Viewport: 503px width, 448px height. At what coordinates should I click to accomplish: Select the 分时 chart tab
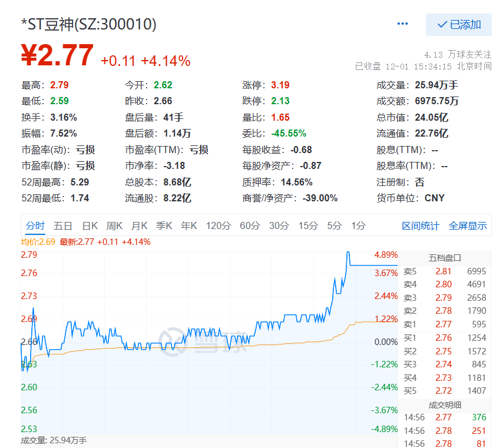[x=35, y=225]
